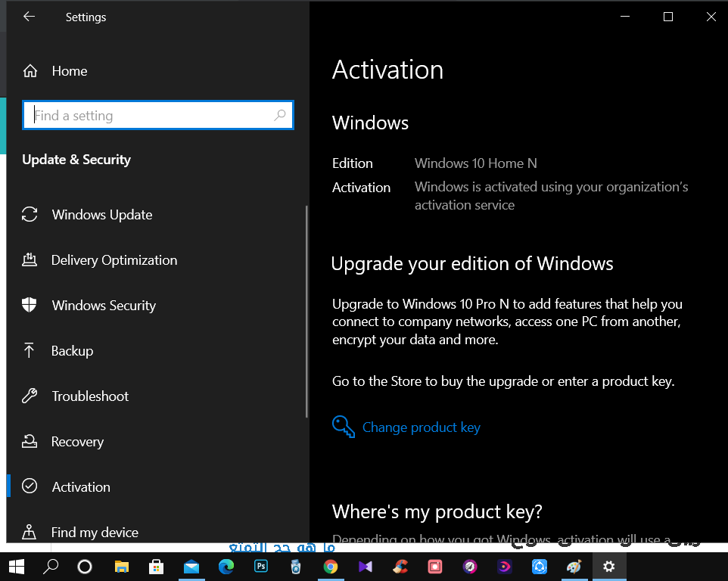This screenshot has height=581, width=728.
Task: Minimize the Settings window
Action: click(x=625, y=17)
